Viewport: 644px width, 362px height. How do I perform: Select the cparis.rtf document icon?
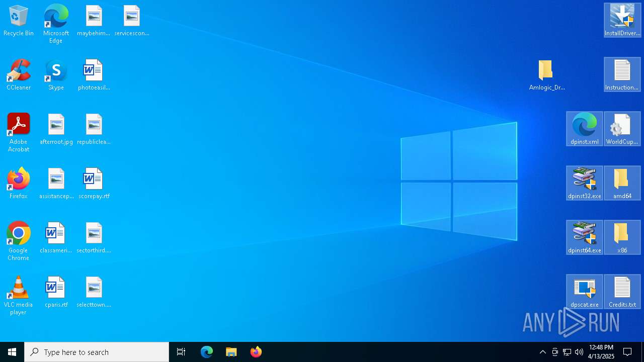pos(56,292)
